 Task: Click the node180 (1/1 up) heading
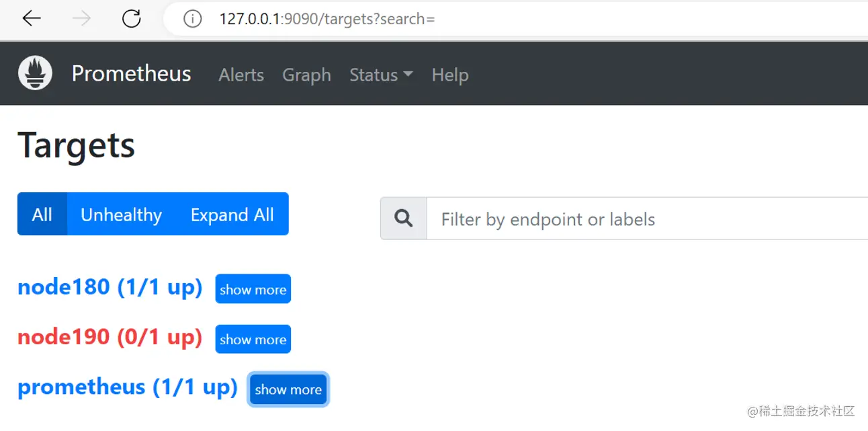pyautogui.click(x=110, y=287)
